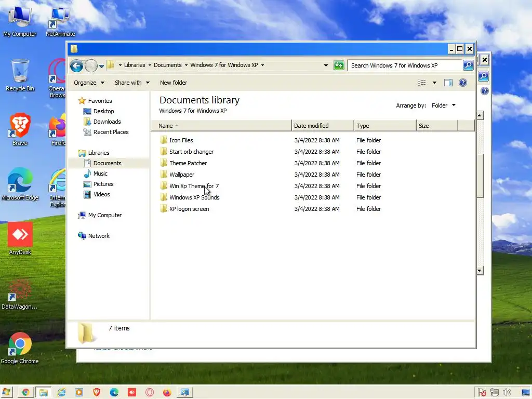Select the Theme Patcher folder
This screenshot has width=532, height=399.
pos(188,163)
